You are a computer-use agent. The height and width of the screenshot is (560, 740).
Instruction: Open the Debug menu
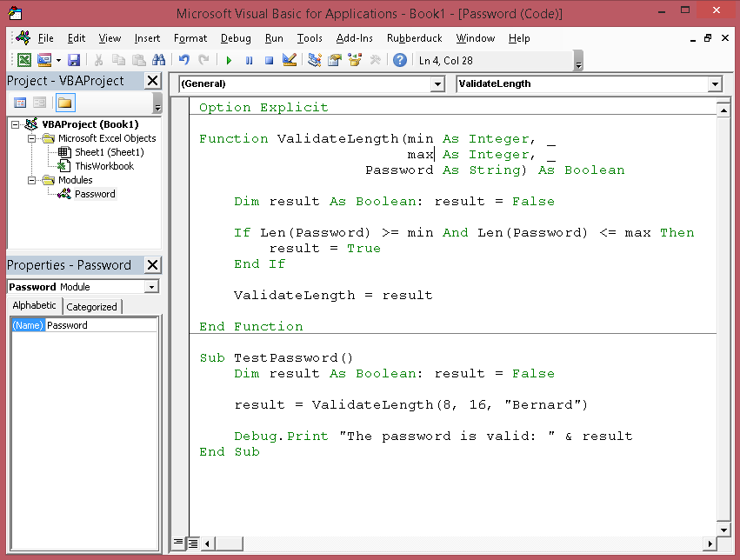click(236, 38)
